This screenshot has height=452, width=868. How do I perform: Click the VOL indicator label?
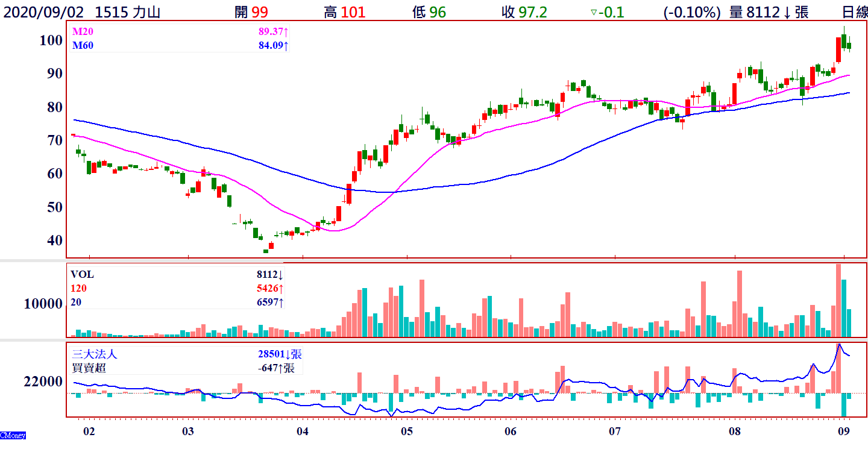pyautogui.click(x=82, y=275)
